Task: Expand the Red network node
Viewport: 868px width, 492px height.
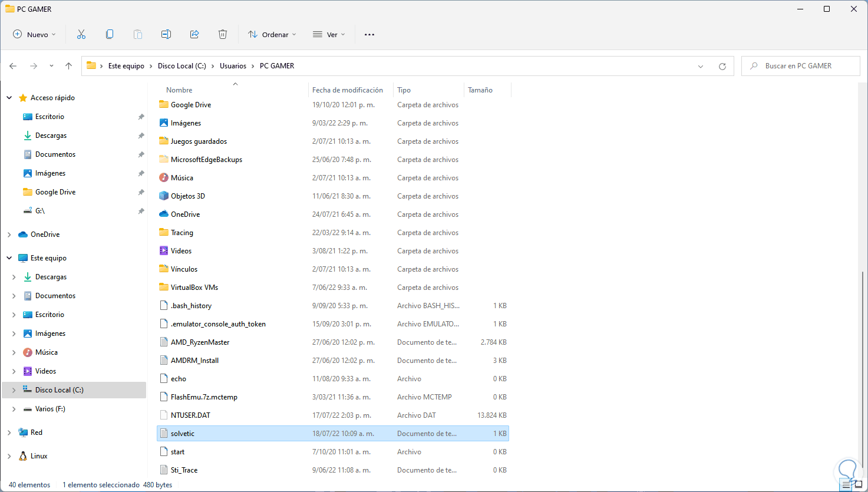Action: pos(9,432)
